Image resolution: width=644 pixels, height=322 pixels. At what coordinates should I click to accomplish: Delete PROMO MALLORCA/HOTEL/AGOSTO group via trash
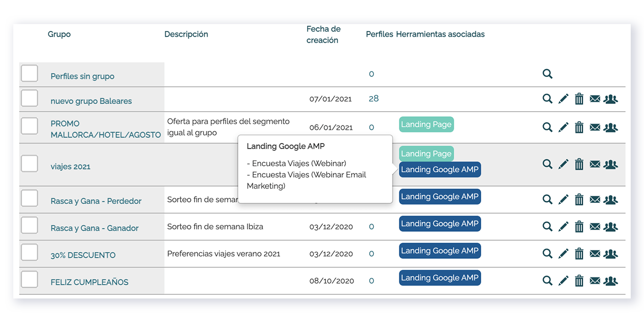pos(579,127)
